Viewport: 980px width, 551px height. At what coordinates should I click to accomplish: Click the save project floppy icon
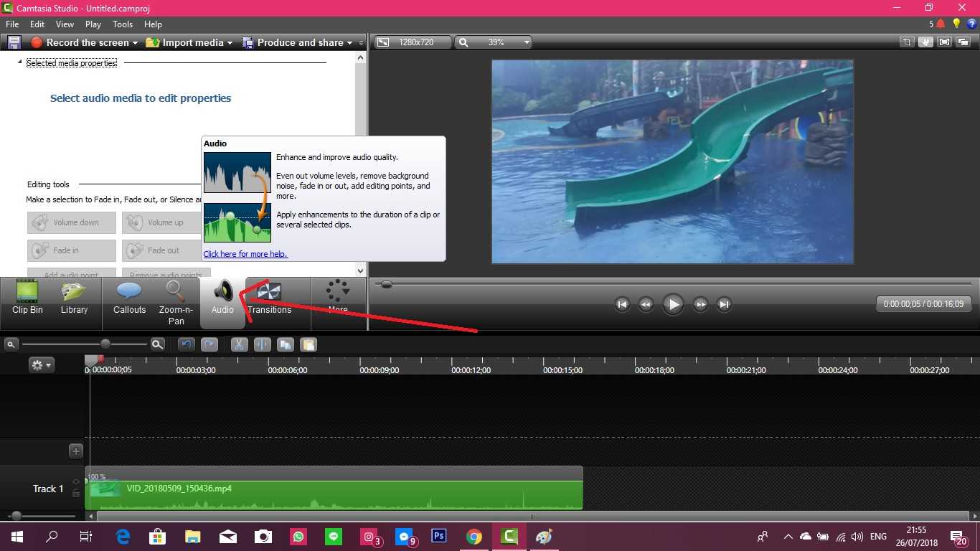pyautogui.click(x=14, y=42)
